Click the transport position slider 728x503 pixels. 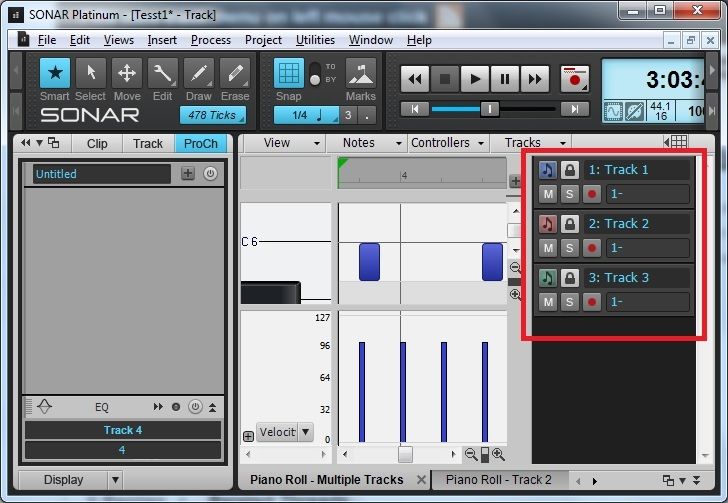point(490,109)
